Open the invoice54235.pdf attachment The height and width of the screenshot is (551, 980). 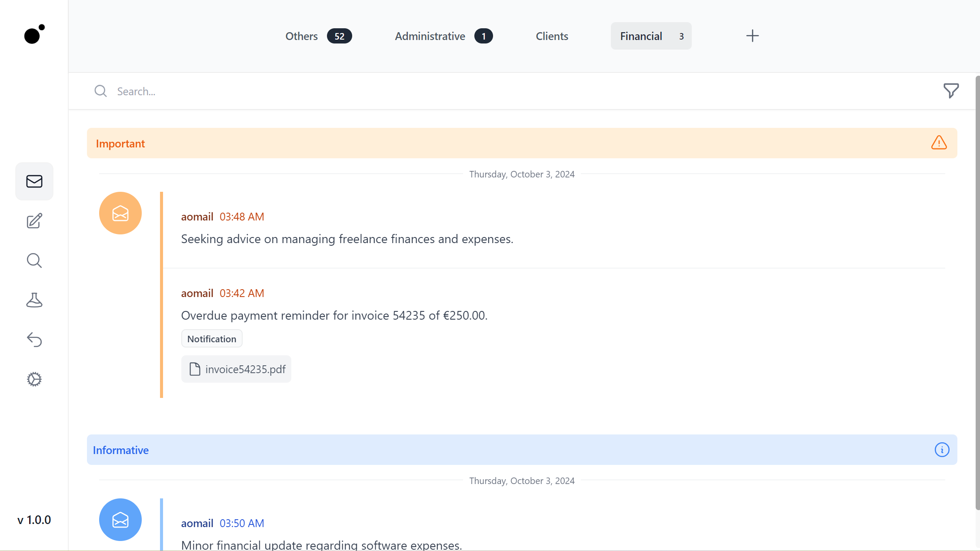tap(236, 369)
